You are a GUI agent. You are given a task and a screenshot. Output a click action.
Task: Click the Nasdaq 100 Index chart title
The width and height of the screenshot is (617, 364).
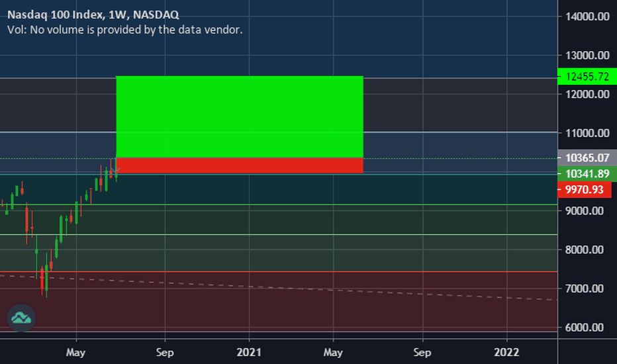click(93, 15)
